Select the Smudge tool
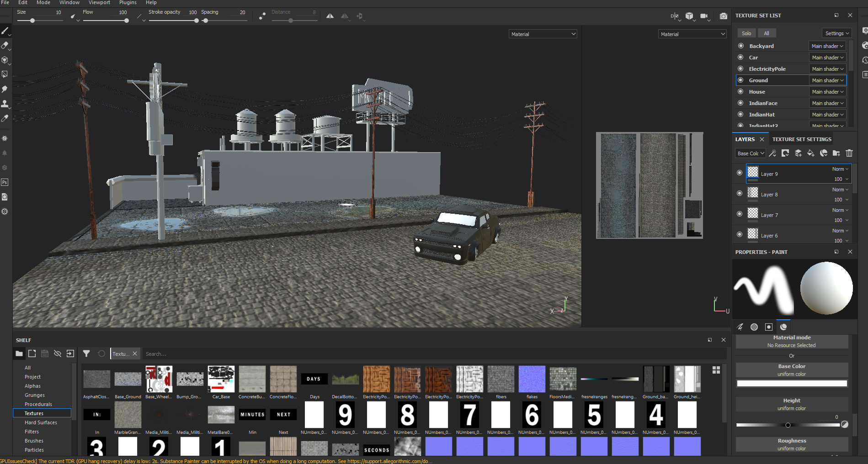Viewport: 868px width, 464px height. pos(5,89)
